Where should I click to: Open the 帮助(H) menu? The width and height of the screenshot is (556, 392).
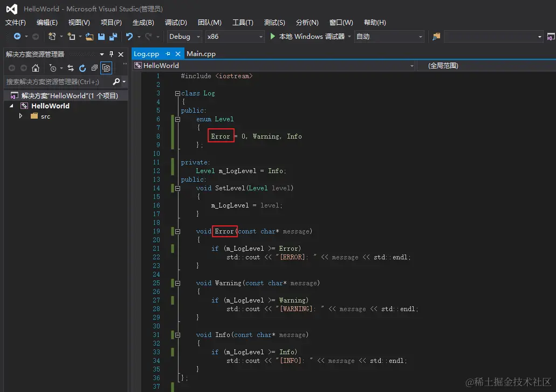(375, 23)
